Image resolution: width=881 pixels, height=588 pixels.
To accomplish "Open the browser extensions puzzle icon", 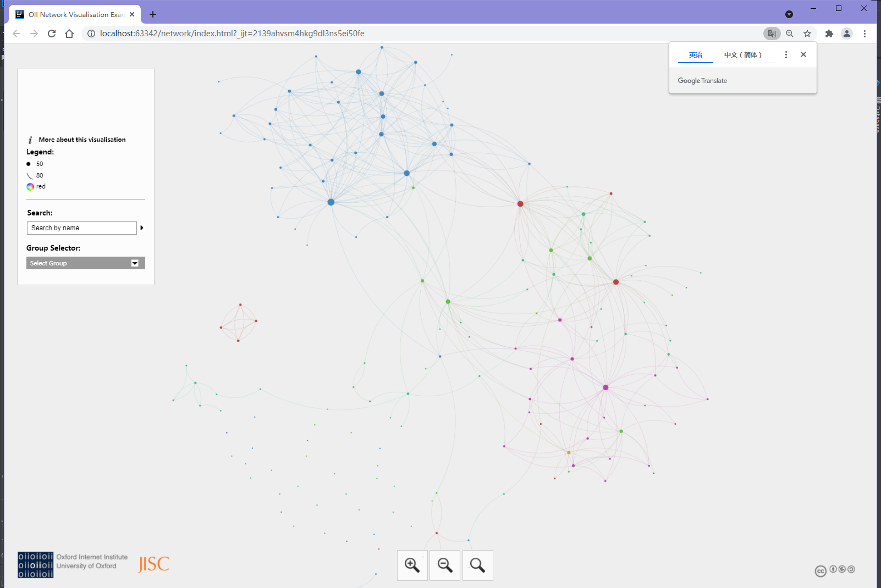I will click(829, 34).
